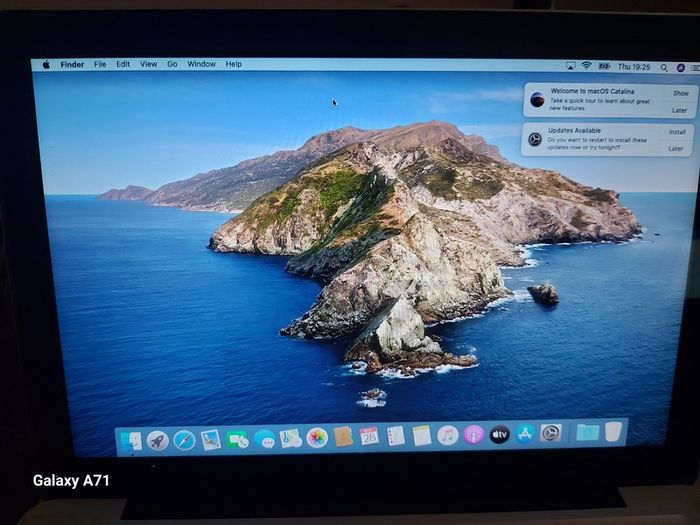Image resolution: width=700 pixels, height=525 pixels.
Task: Open the Finder menu
Action: [x=72, y=64]
